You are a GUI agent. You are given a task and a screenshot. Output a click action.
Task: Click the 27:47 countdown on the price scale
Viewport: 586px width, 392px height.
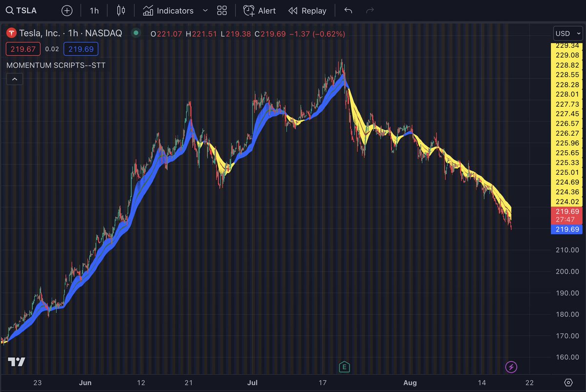click(566, 220)
